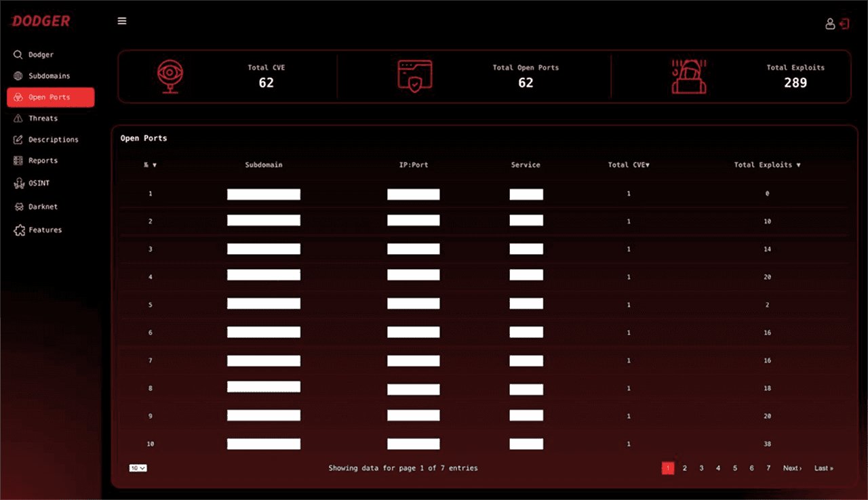The height and width of the screenshot is (500, 868).
Task: Sort by the row number column
Action: click(150, 165)
